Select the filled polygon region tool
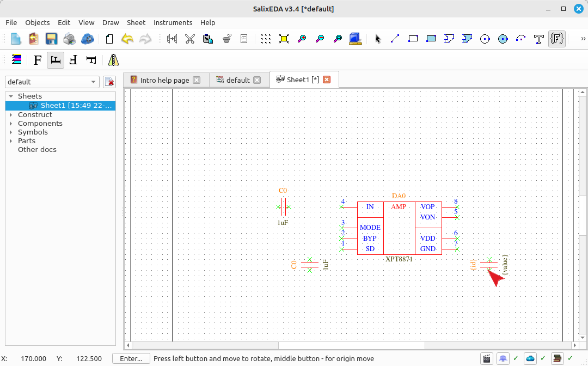 pyautogui.click(x=467, y=39)
